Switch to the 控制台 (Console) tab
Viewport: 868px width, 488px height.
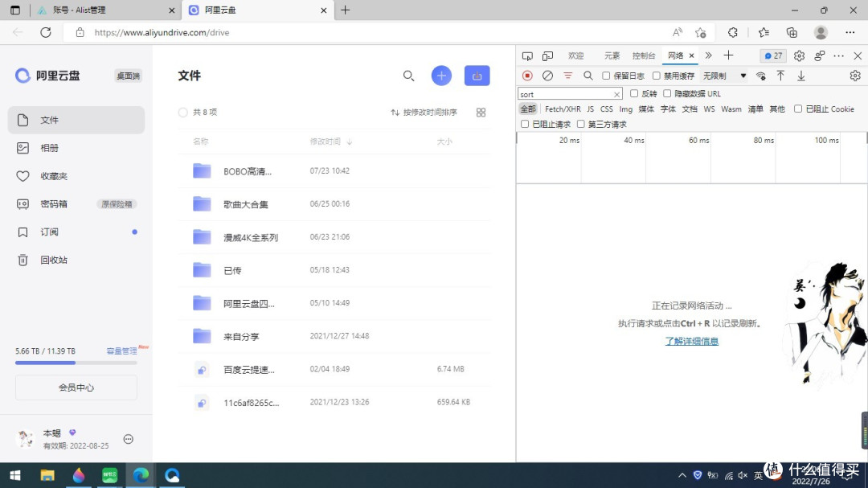(643, 55)
